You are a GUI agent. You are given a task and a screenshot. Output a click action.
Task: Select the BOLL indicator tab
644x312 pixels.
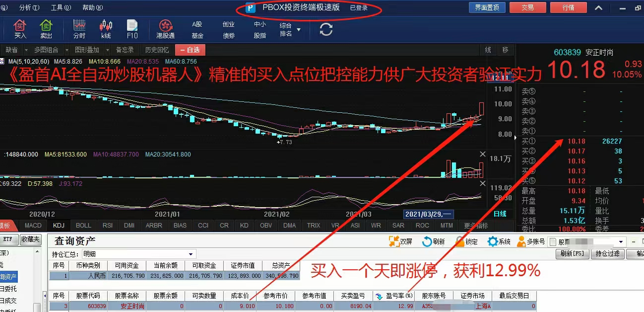[83, 226]
